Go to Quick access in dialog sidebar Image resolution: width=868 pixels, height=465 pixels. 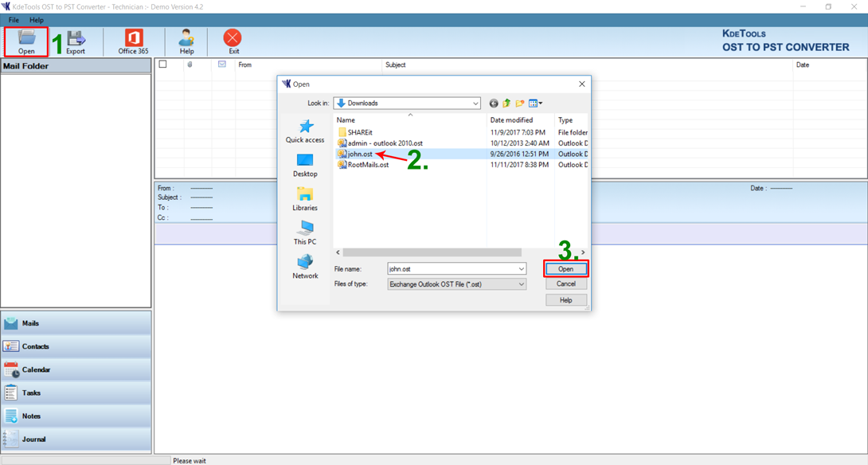click(305, 131)
